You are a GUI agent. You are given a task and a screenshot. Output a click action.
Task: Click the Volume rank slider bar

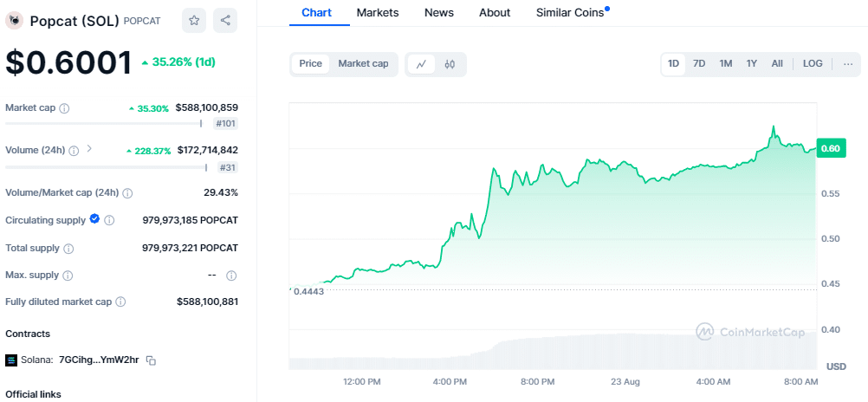tap(107, 167)
